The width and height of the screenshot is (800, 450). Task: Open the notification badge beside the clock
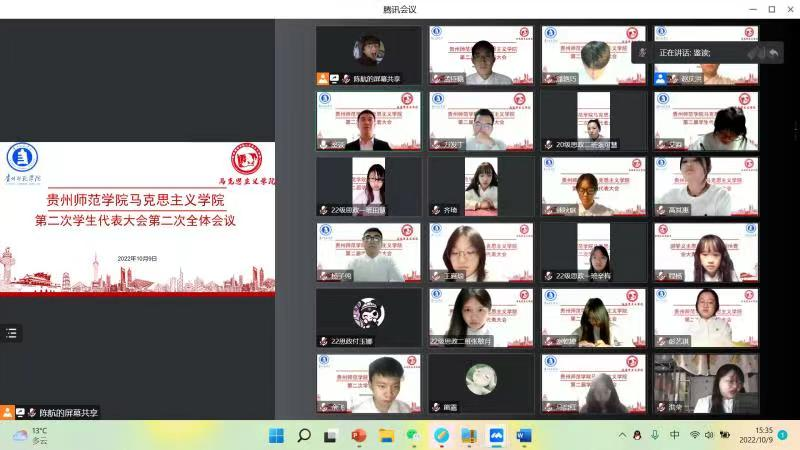coord(782,435)
